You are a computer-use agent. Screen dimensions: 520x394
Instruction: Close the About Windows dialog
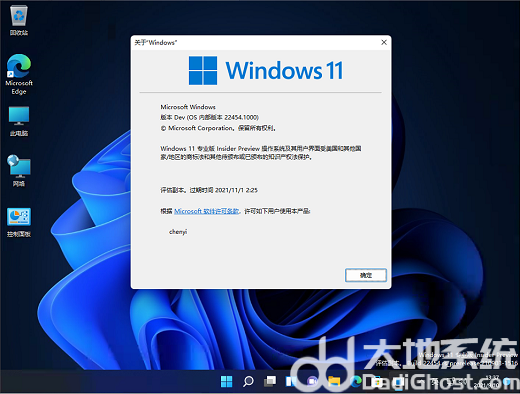[x=384, y=42]
